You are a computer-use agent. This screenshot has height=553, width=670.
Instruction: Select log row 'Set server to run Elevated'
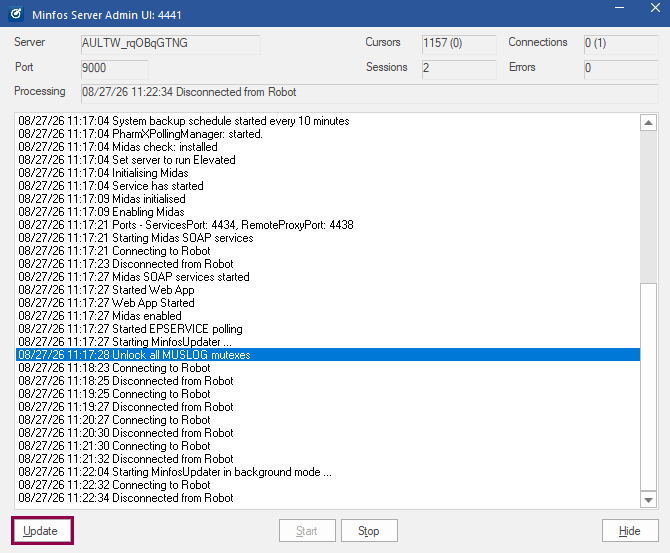[328, 160]
